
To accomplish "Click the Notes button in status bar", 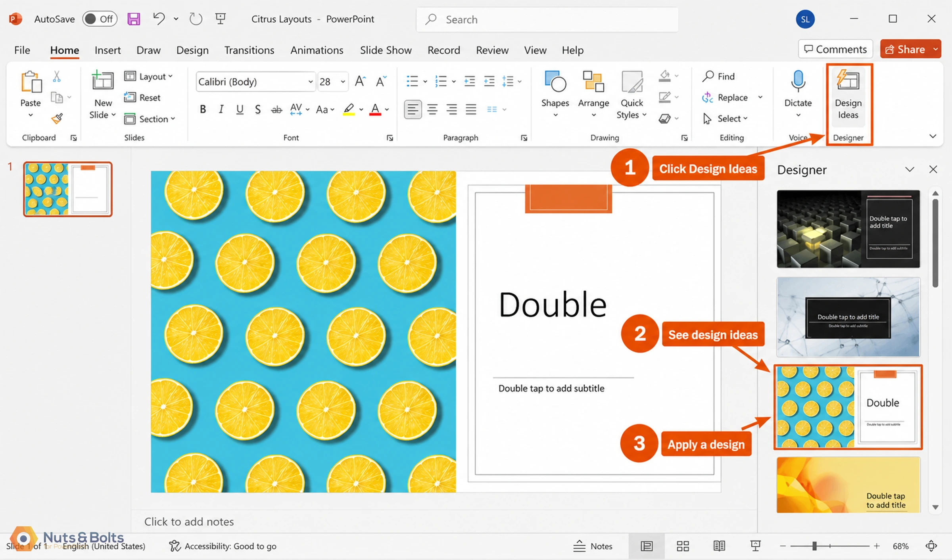I will pos(593,546).
